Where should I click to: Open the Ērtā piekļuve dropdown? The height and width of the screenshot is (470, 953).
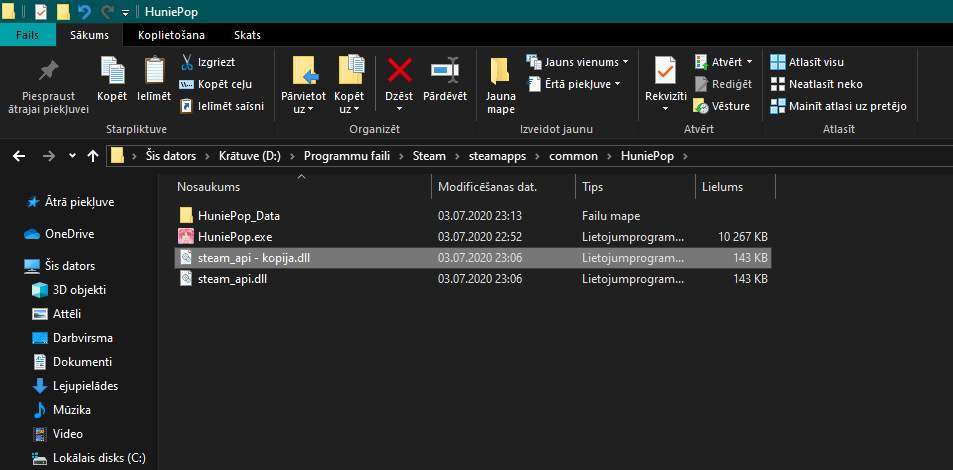pyautogui.click(x=574, y=84)
